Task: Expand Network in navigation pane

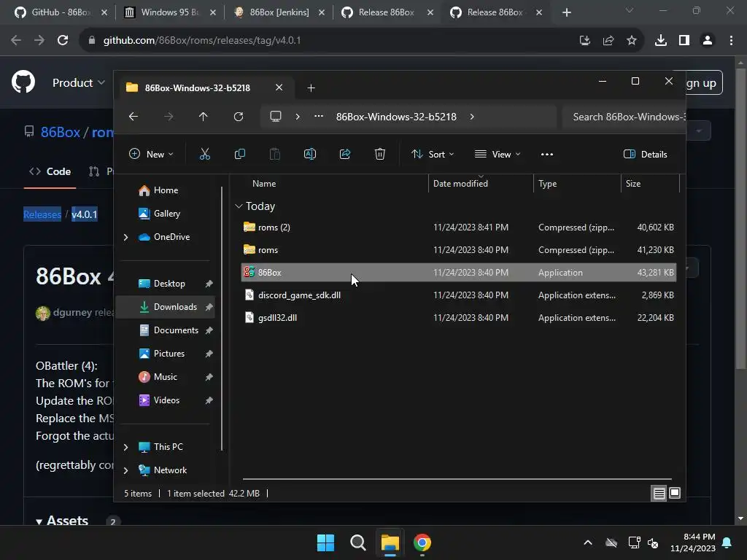Action: coord(125,470)
